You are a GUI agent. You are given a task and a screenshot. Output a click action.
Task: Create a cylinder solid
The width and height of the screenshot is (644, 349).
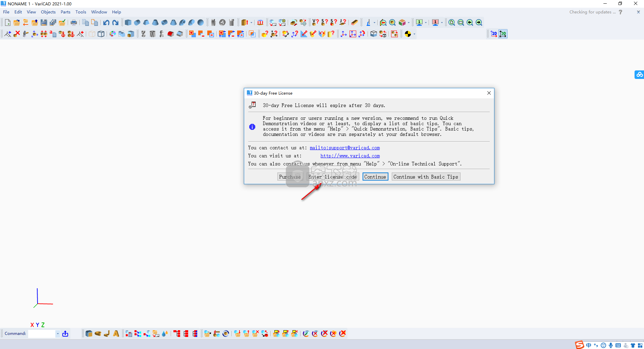coord(137,22)
